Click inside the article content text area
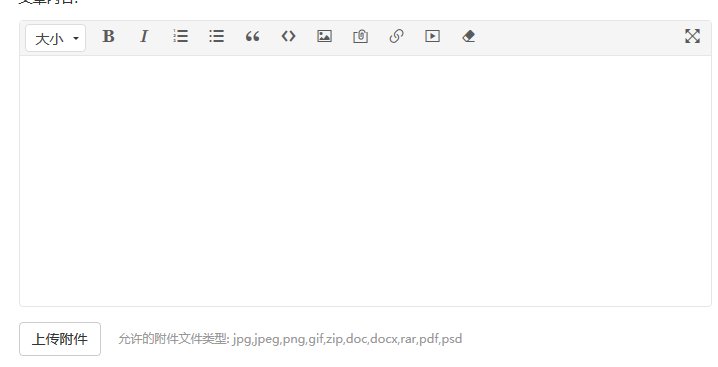Screen dimensions: 718x367 (365, 181)
